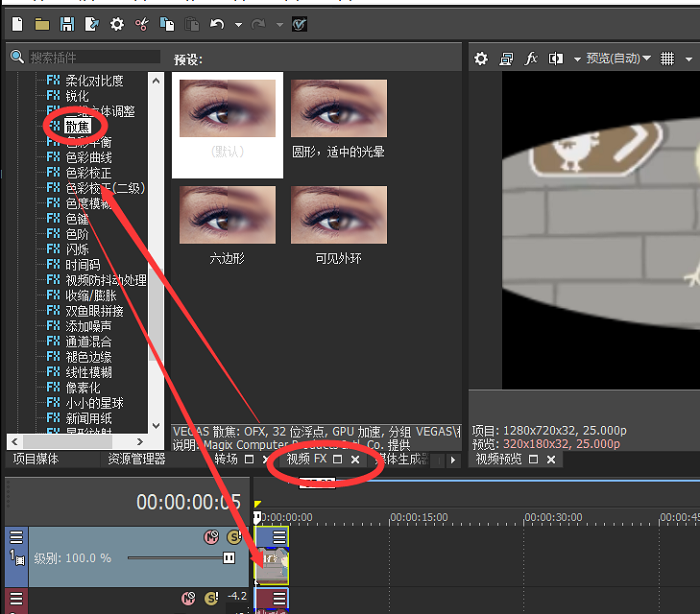Click the 搜索插件 search field
This screenshot has height=614, width=700.
pos(94,57)
